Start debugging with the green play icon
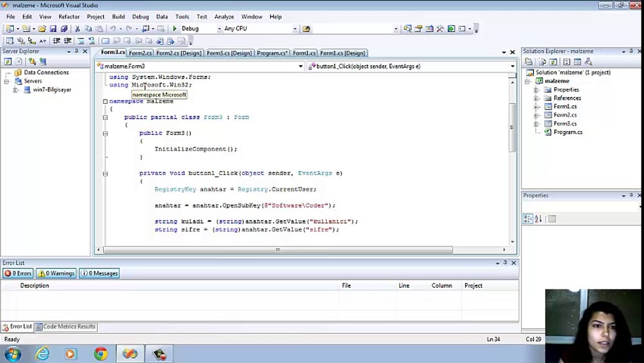 [174, 29]
